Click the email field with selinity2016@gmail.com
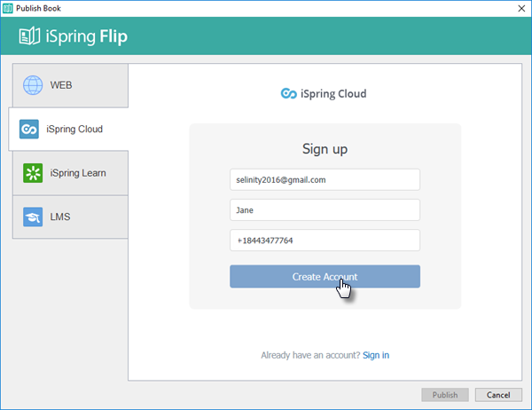 click(x=325, y=179)
